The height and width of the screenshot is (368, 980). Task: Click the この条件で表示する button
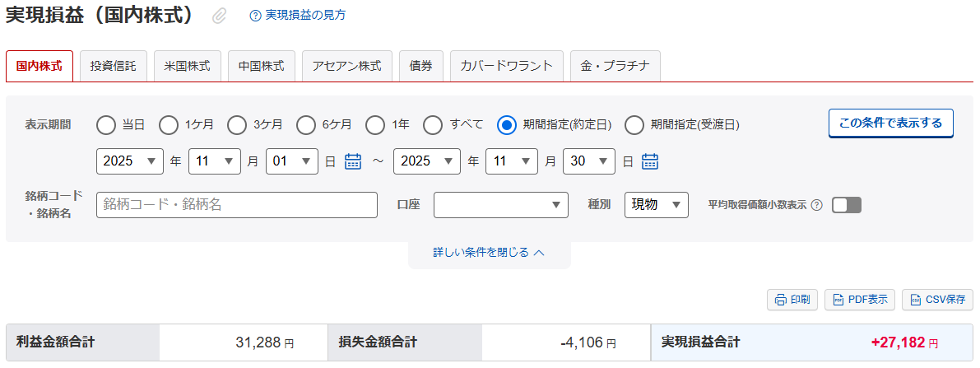tap(890, 123)
